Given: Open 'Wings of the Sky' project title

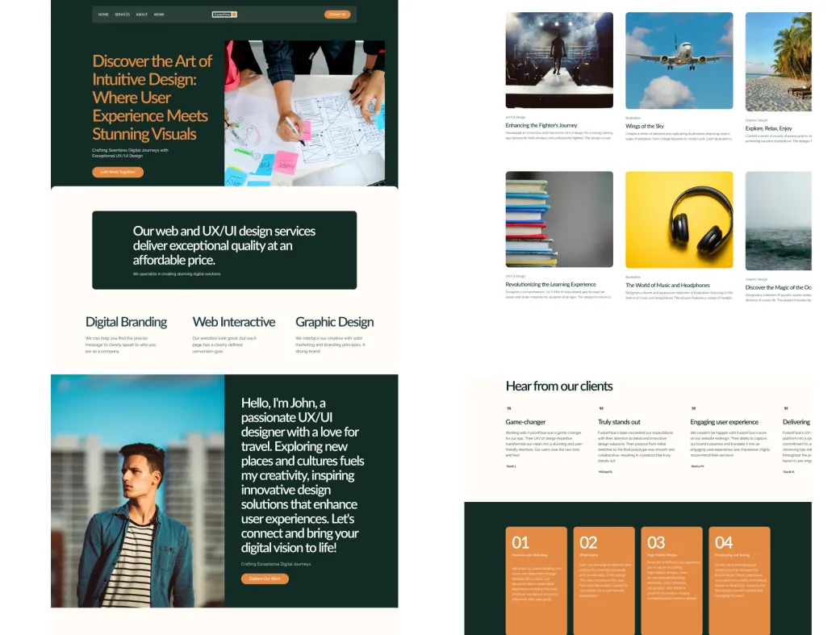Looking at the screenshot, I should click(645, 127).
